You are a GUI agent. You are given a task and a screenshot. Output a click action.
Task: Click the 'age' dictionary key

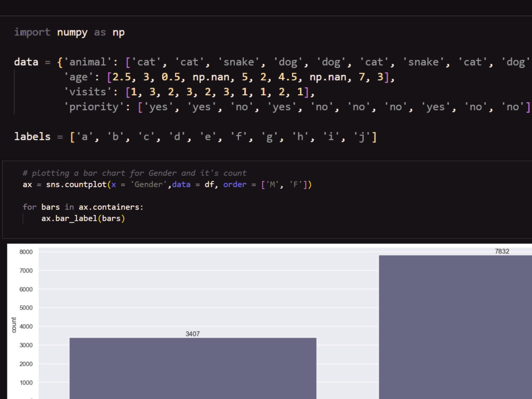78,77
